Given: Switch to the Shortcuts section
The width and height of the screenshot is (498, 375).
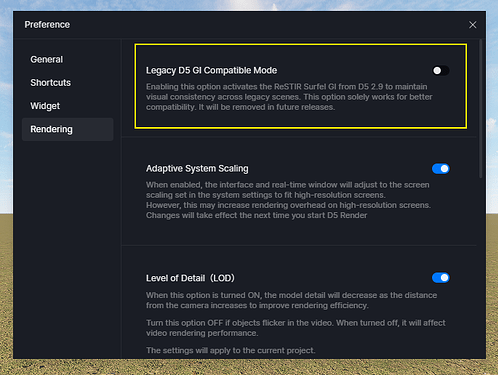Looking at the screenshot, I should [x=50, y=83].
